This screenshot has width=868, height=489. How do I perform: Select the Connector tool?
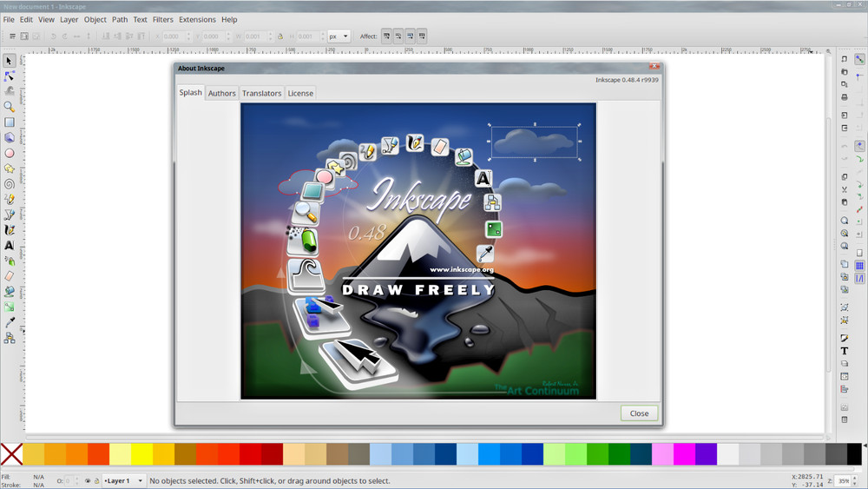9,338
